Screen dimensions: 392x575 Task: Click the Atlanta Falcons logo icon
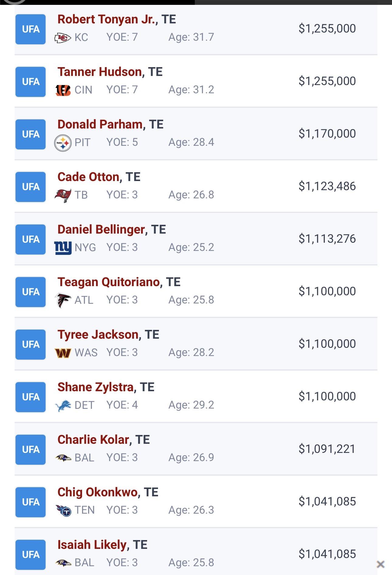point(63,300)
